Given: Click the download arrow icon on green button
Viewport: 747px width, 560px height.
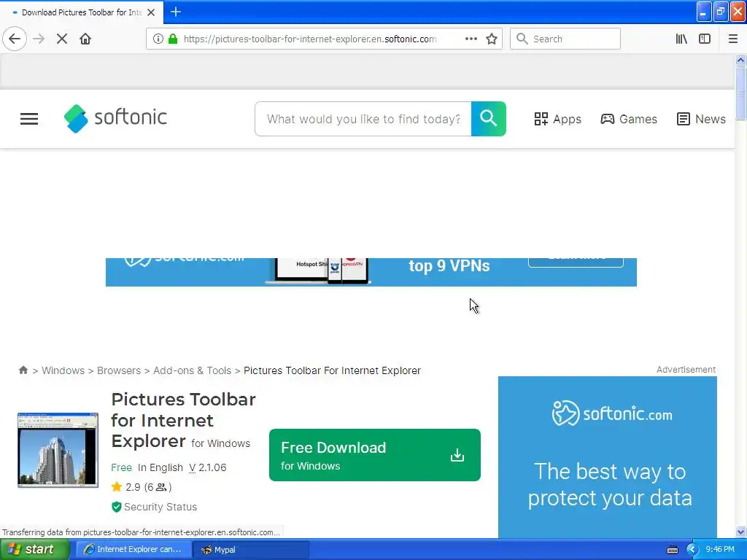Looking at the screenshot, I should point(457,455).
